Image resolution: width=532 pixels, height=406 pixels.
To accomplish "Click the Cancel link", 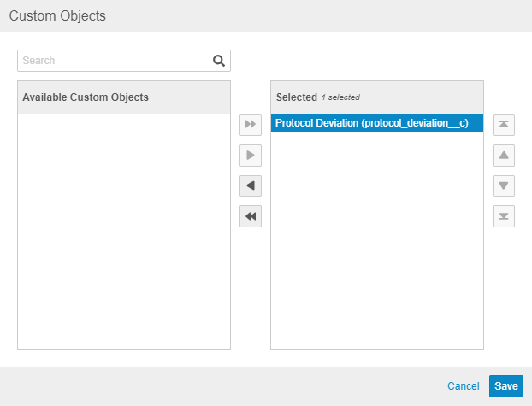I will coord(463,386).
